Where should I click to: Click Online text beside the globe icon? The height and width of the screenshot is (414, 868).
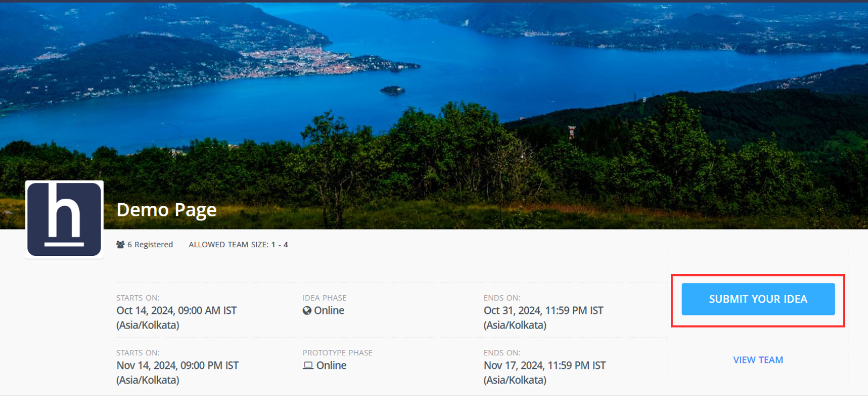[329, 311]
